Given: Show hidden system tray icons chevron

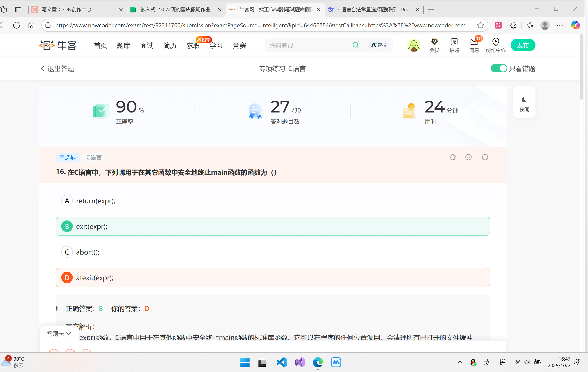Looking at the screenshot, I should coord(460,362).
